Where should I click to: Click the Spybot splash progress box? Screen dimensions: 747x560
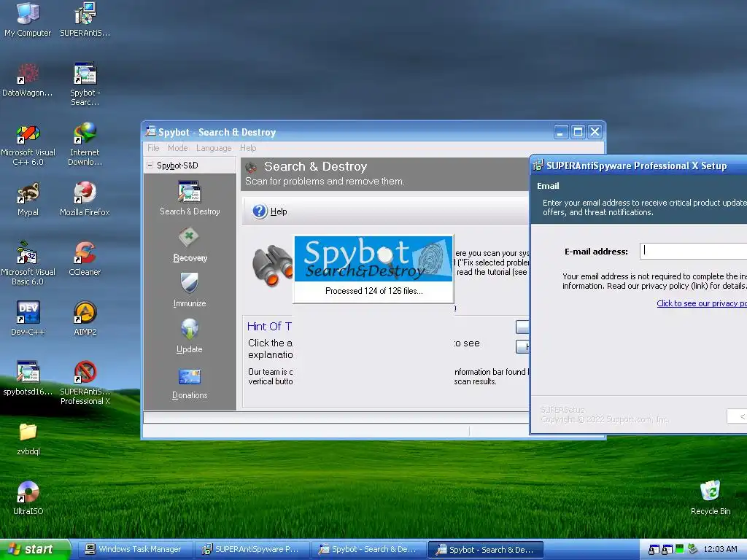373,269
